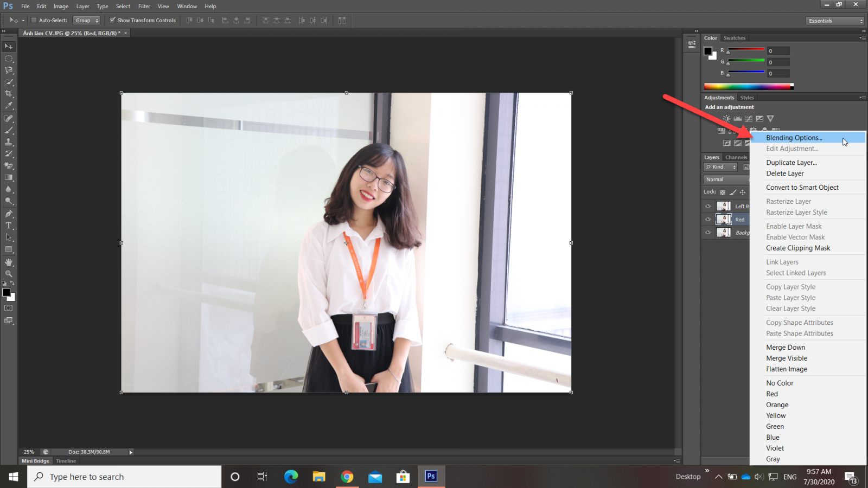Viewport: 868px width, 488px height.
Task: Select the Horizontal Type tool
Action: (x=9, y=226)
